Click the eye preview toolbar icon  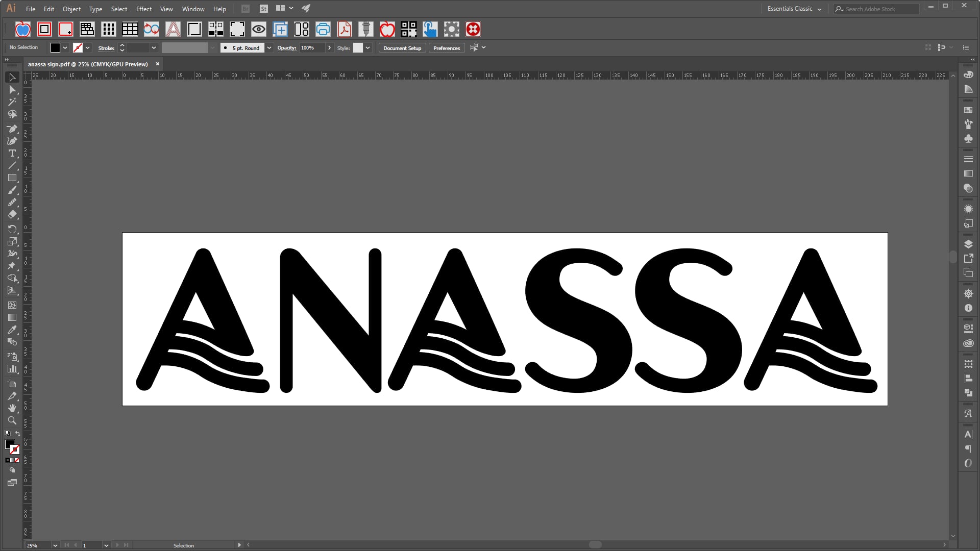(x=259, y=29)
